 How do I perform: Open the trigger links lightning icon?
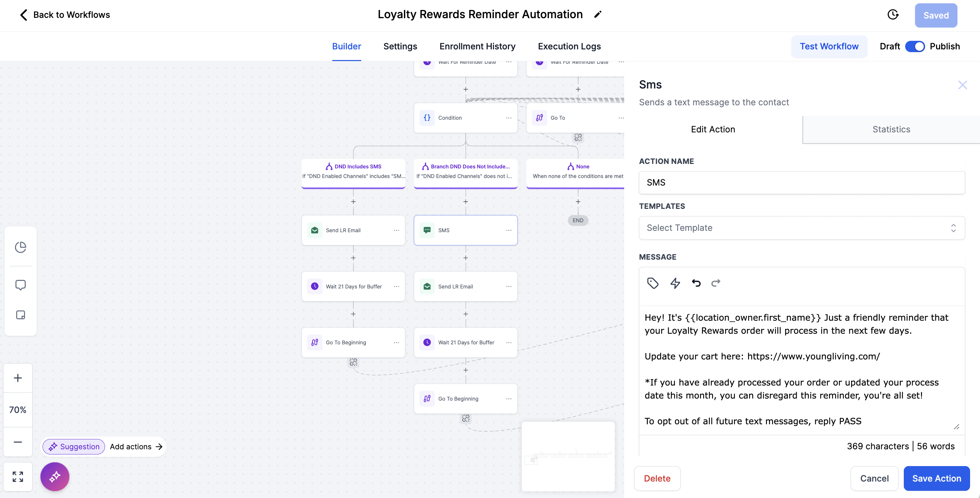675,283
